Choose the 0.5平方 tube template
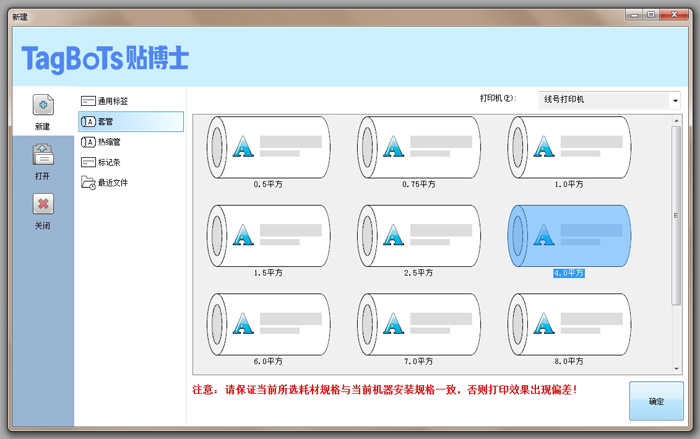The image size is (700, 439). pos(268,147)
